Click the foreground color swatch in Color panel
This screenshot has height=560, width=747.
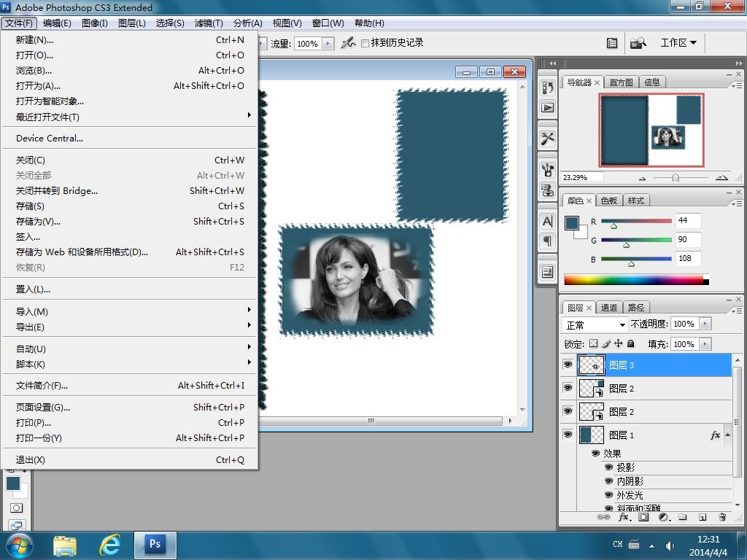[572, 223]
